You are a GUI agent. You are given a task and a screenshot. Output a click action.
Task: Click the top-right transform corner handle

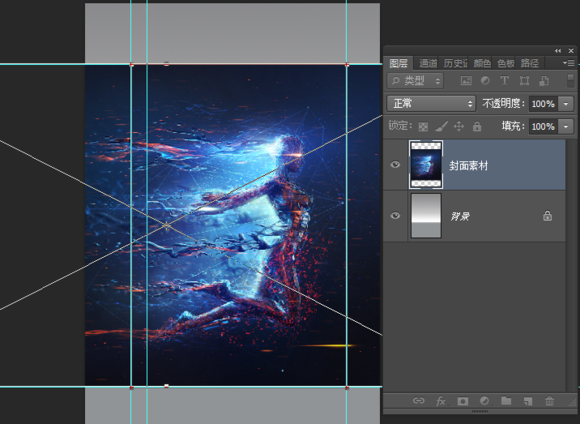click(x=347, y=65)
